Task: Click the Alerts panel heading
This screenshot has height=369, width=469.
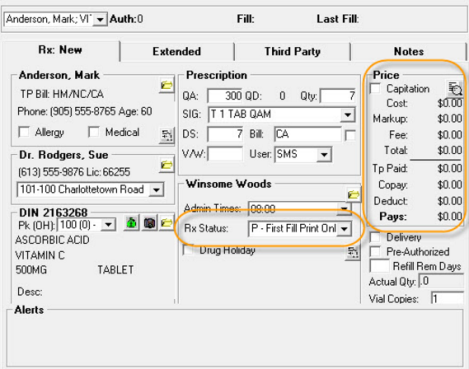Action: click(x=29, y=310)
